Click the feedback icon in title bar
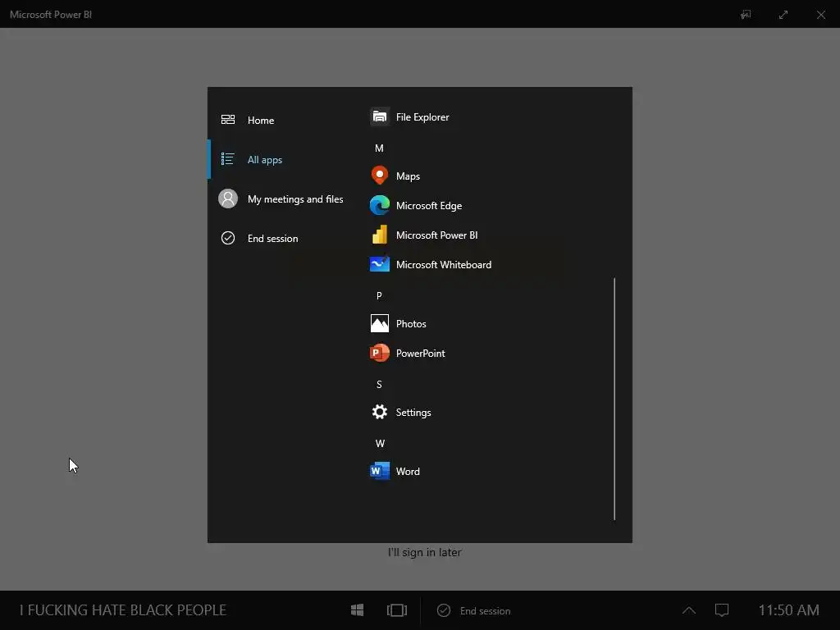 745,15
